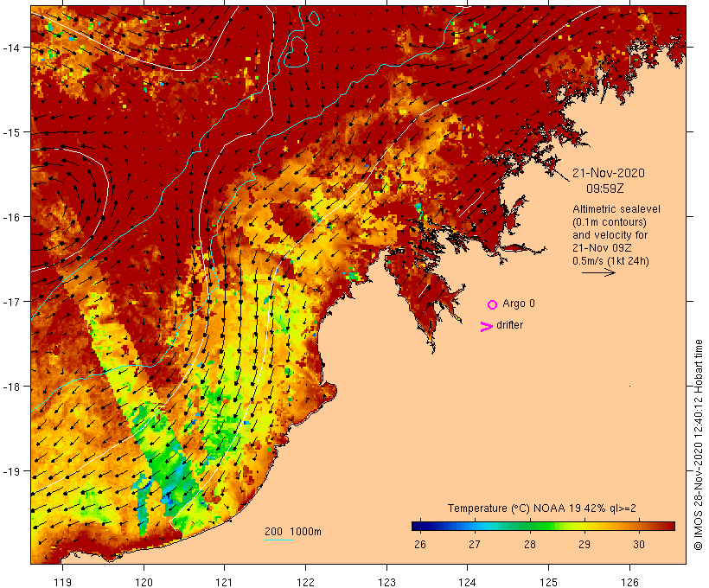The height and width of the screenshot is (588, 709).
Task: Click the 'Argo 0' legend label
Action: pos(519,304)
